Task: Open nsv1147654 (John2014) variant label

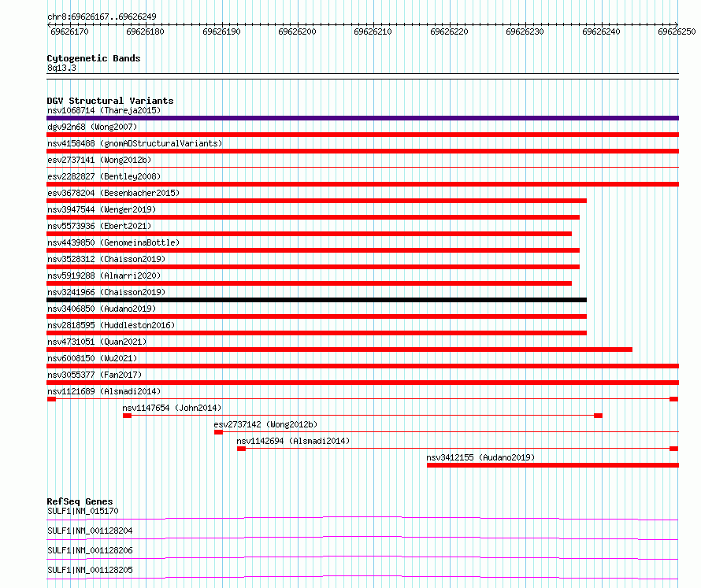Action: click(x=172, y=408)
